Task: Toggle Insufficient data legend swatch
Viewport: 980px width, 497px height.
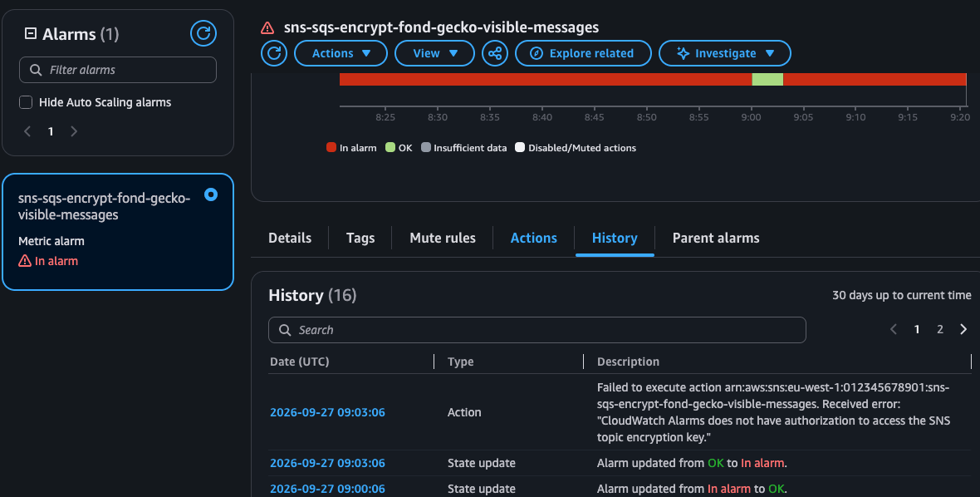Action: (425, 148)
